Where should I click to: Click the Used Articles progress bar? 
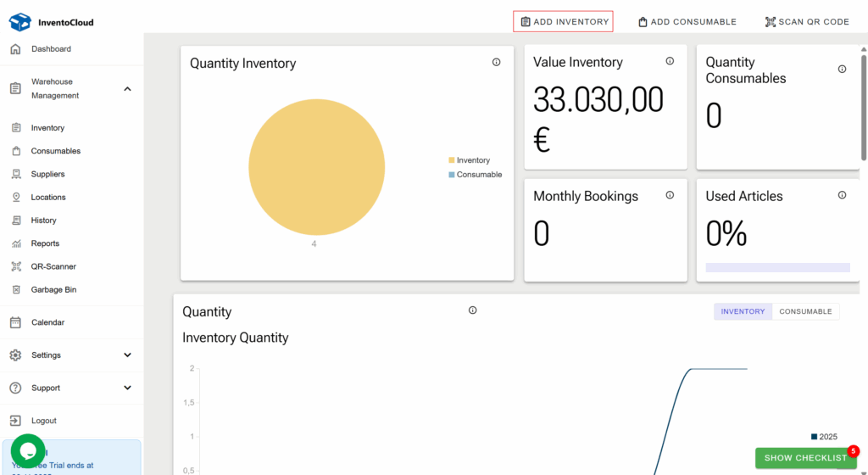coord(778,267)
